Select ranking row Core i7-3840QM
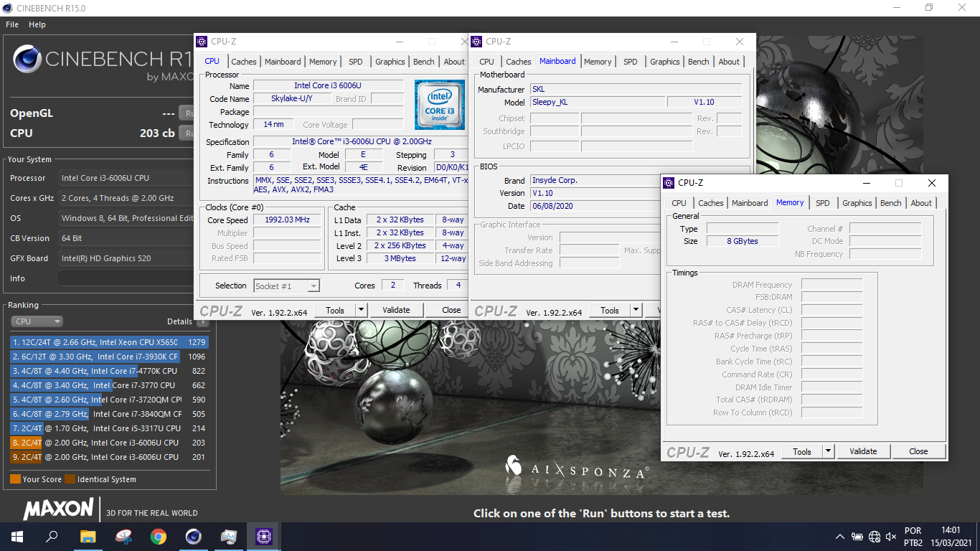 tap(109, 414)
